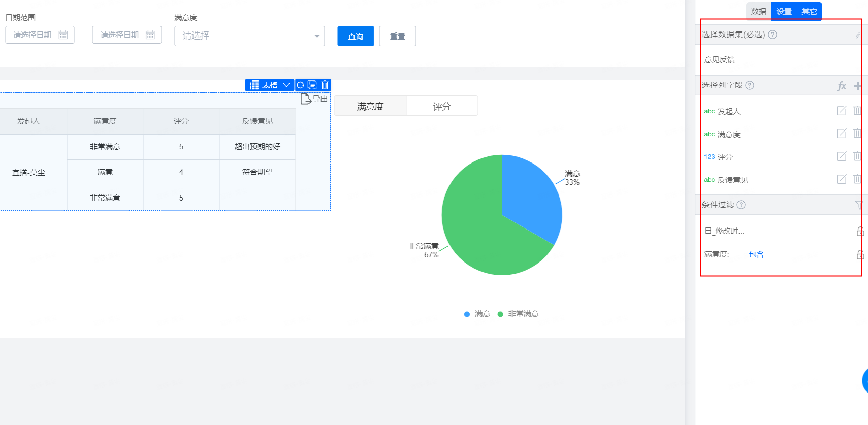Click the plus icon to add a column field

point(858,86)
